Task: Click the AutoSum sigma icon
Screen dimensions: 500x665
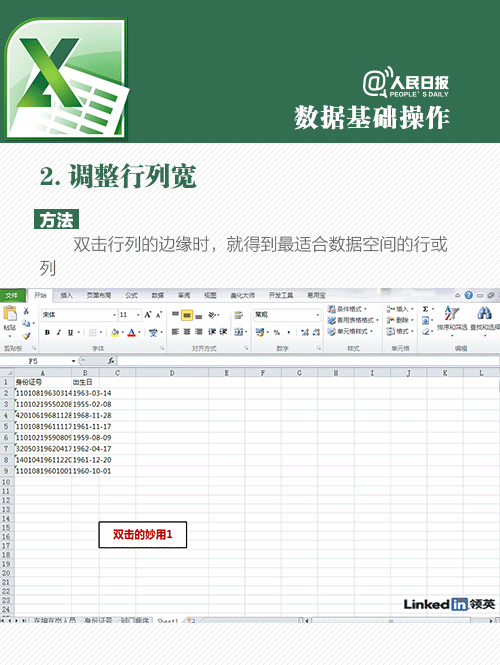Action: click(425, 309)
